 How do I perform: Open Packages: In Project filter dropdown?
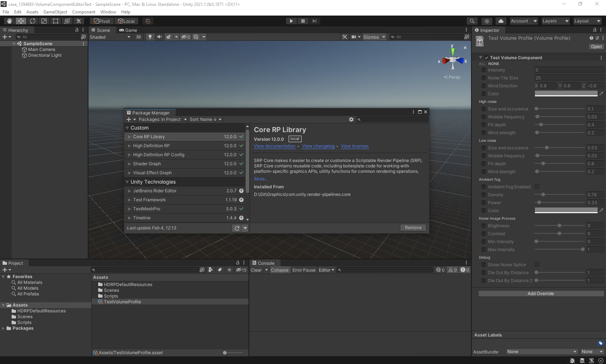[163, 119]
